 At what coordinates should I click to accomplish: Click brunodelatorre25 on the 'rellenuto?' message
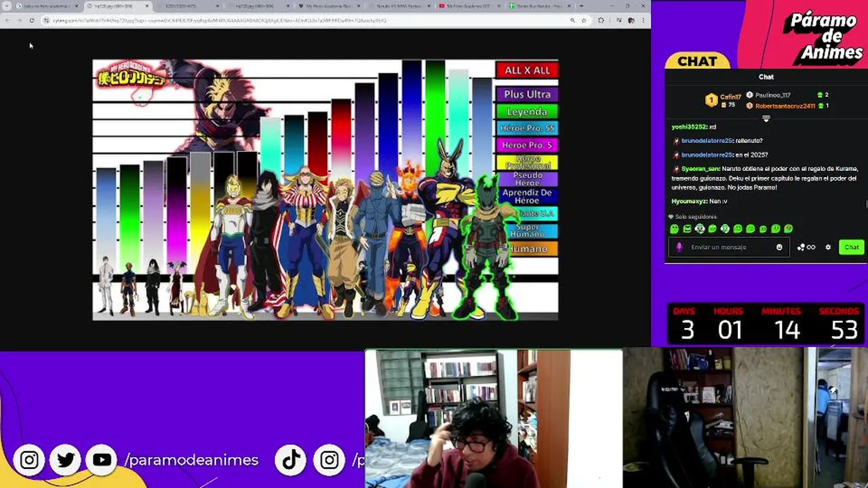(x=707, y=141)
